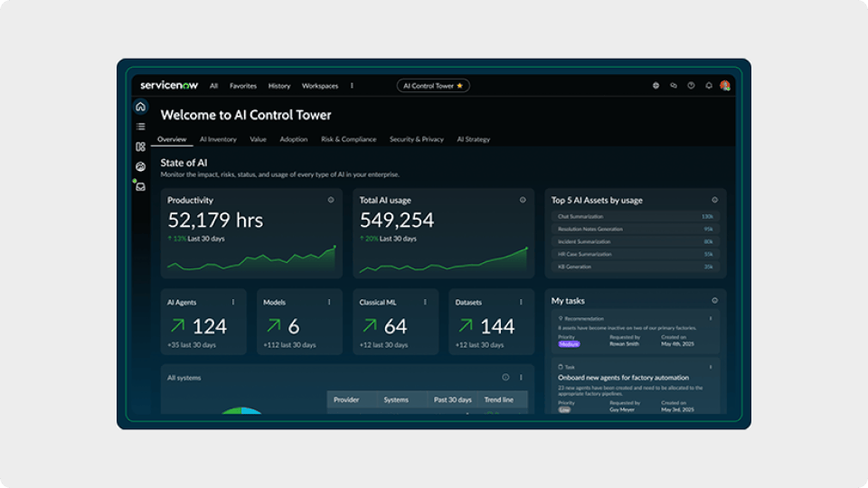Open the All systems panel kebab menu

coord(520,378)
